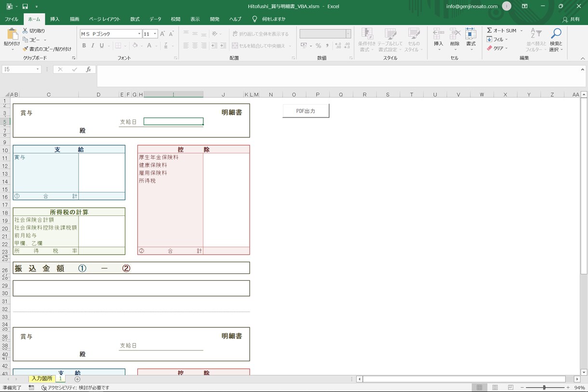Toggle Underline formatting
Screen dimensions: 588x392
pyautogui.click(x=102, y=46)
